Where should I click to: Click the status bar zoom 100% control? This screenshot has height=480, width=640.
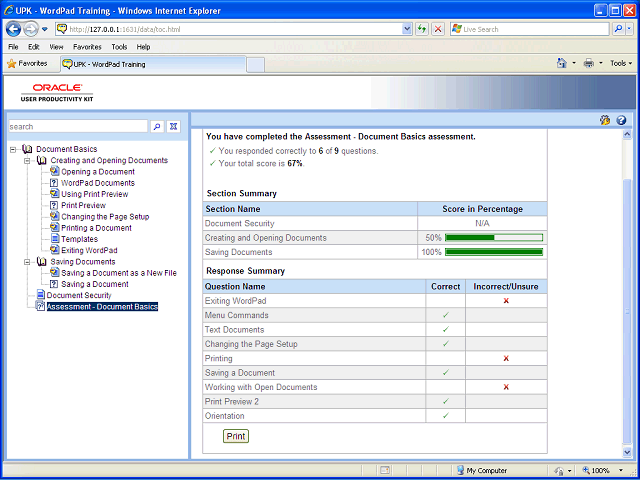pyautogui.click(x=604, y=470)
